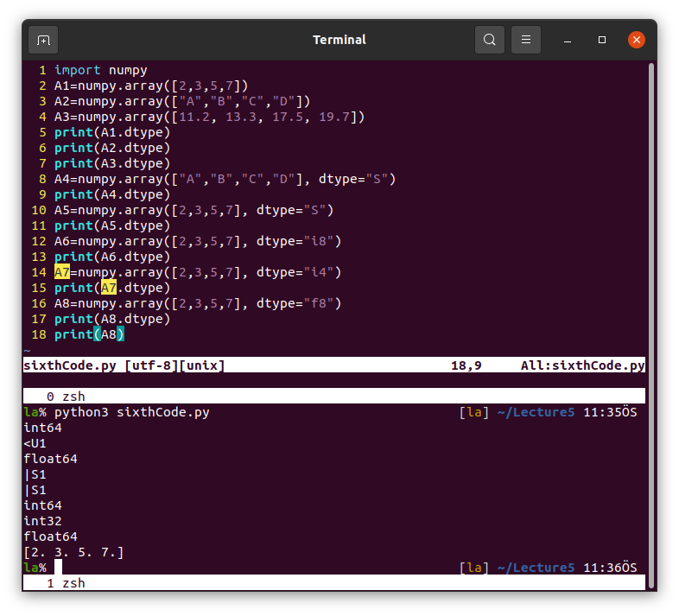Click the float64 output at the end

(50, 537)
